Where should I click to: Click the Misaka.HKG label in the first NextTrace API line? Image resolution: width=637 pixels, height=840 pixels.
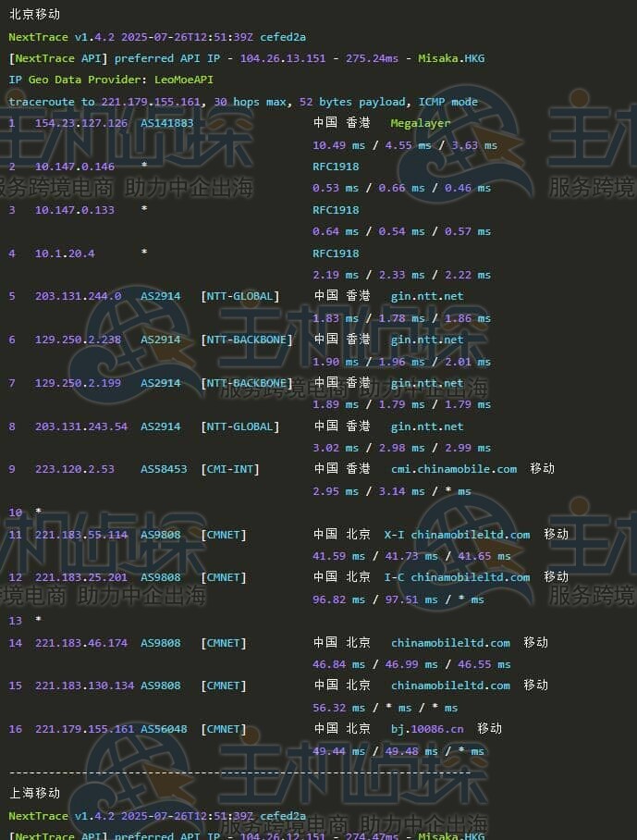[450, 58]
